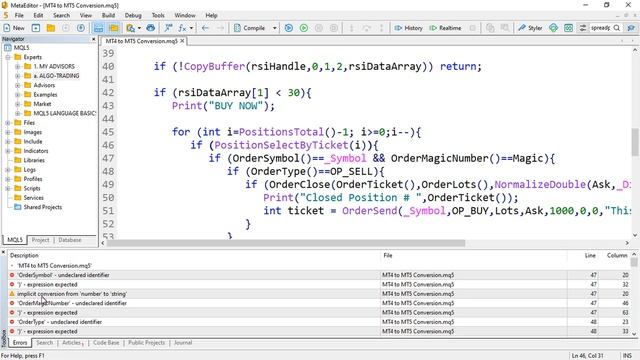640x360 pixels.
Task: Select the Scripts folder
Action: tap(32, 189)
